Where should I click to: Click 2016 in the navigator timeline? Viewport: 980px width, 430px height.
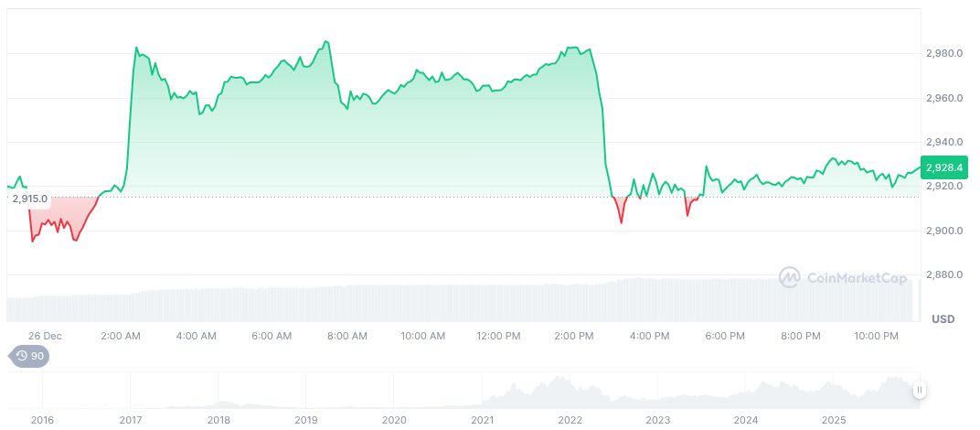coord(42,420)
